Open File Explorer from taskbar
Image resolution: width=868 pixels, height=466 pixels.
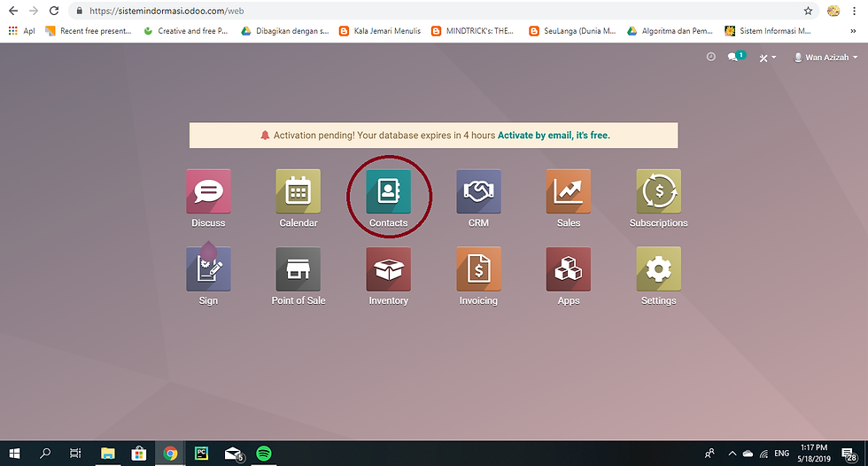(107, 454)
